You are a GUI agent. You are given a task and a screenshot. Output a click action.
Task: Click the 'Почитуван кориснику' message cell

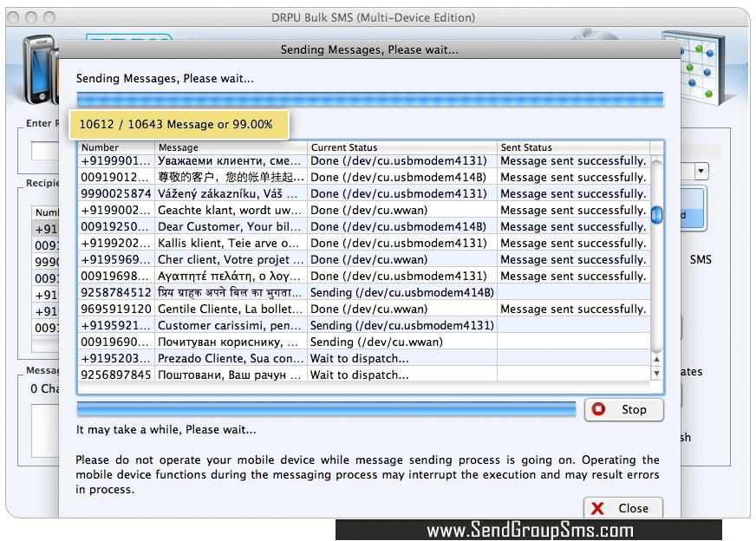click(231, 342)
